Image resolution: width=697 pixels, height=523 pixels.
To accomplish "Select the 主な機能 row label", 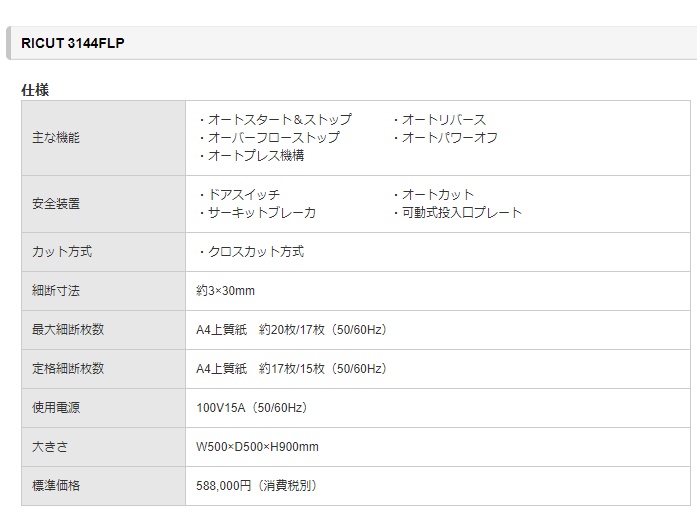I will [56, 138].
